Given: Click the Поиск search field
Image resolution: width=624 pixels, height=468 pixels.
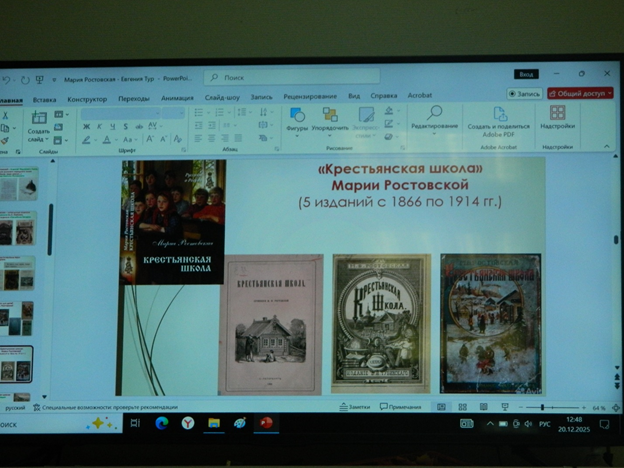Looking at the screenshot, I should 292,77.
